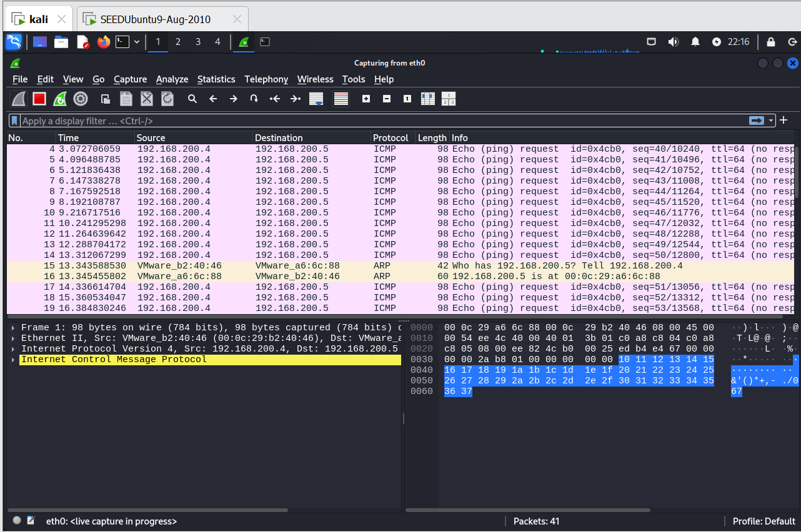Open terminal dropdown arrow in Kali panel
The image size is (801, 532).
tap(136, 42)
